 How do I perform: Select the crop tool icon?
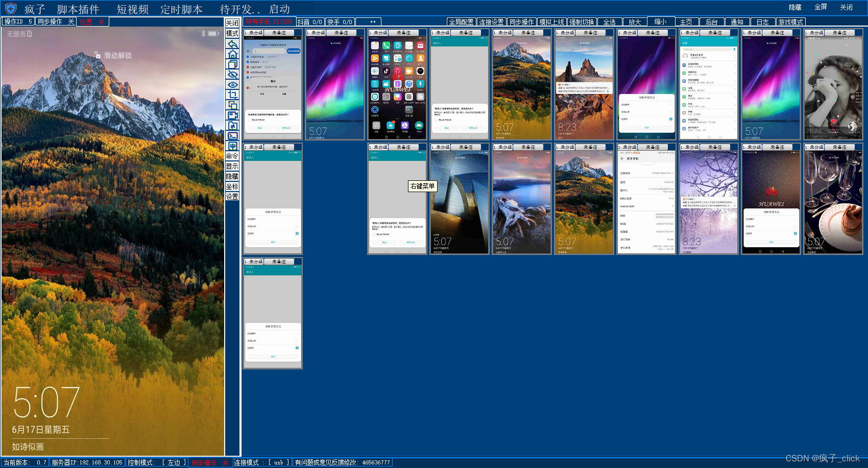(x=232, y=95)
